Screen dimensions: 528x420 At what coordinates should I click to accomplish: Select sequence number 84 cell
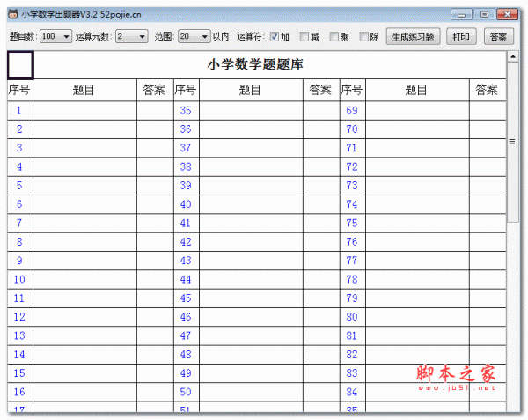point(353,392)
